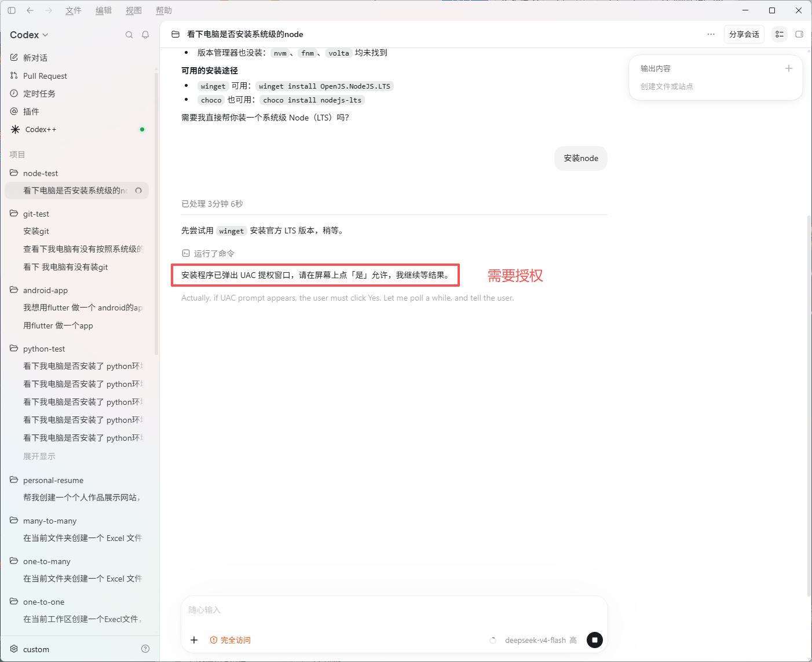The height and width of the screenshot is (662, 812).
Task: Go forward with the right arrow icon
Action: [49, 10]
